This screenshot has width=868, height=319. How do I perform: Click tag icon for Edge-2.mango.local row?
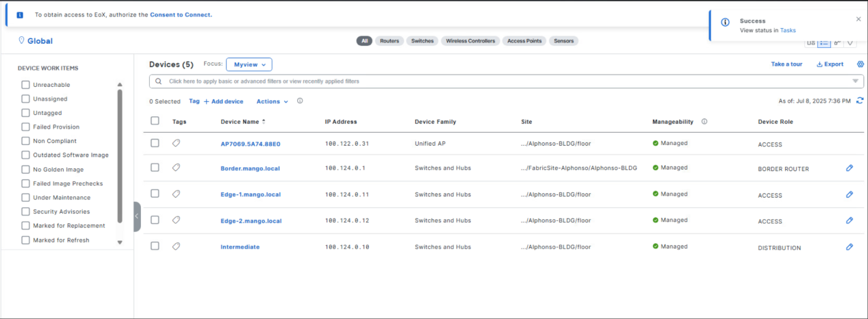(176, 220)
